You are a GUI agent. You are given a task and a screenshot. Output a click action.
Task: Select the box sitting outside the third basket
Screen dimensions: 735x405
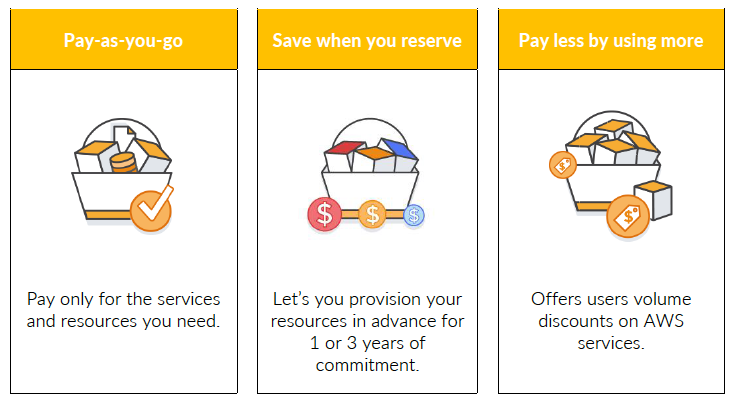pyautogui.click(x=654, y=198)
